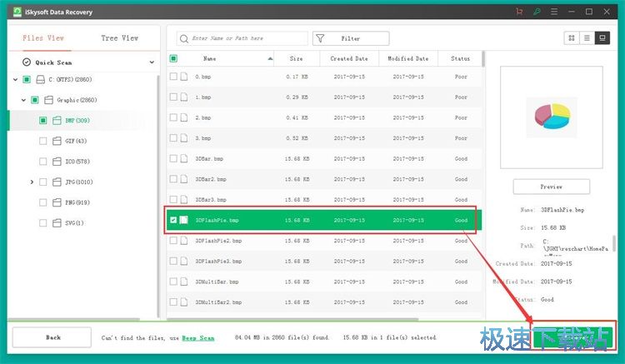Click the file icon of 3DBar.bmp
This screenshot has width=625, height=364.
point(184,158)
